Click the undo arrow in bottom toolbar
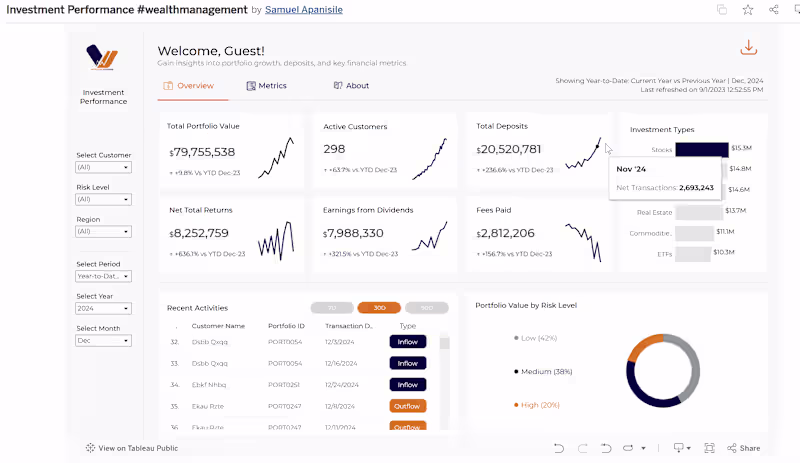Viewport: 800px width, 463px height. (x=559, y=448)
